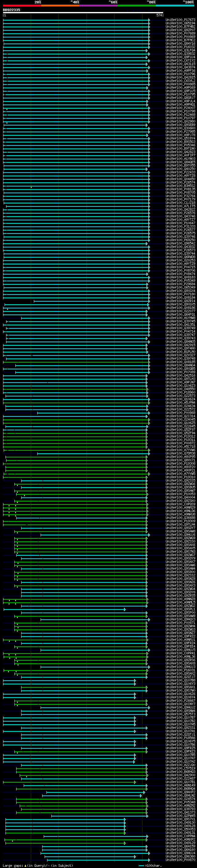Select the UniRef100_Q9TLH4 label
Screen dimensions: 197x868
(x=180, y=525)
